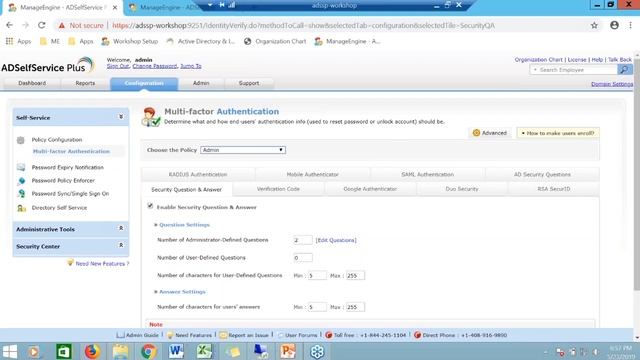Click the Report an Issue footer icon
This screenshot has height=360, width=640.
click(x=223, y=335)
